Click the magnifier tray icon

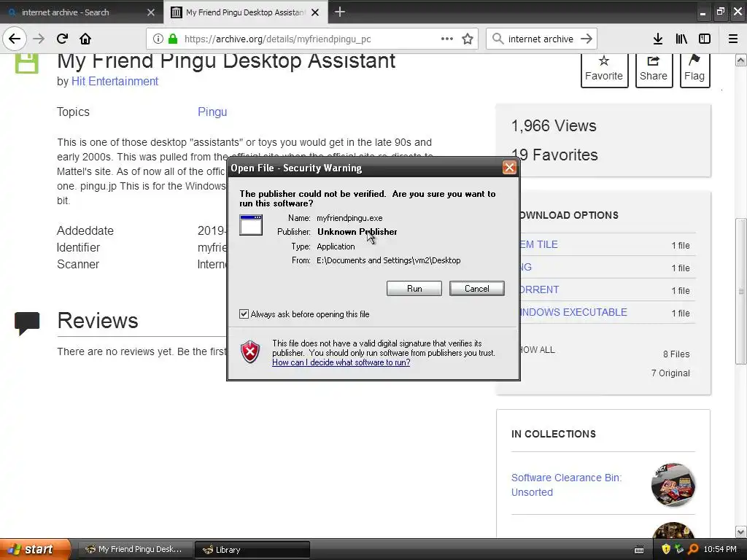click(693, 550)
